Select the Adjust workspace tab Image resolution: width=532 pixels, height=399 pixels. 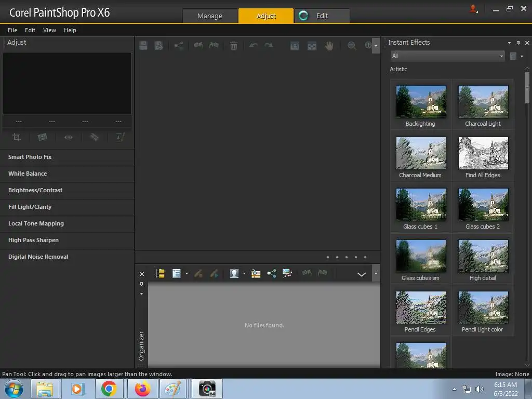(266, 16)
